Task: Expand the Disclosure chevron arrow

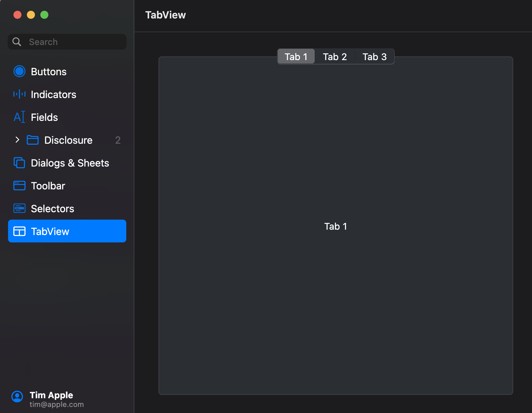Action: click(x=17, y=140)
